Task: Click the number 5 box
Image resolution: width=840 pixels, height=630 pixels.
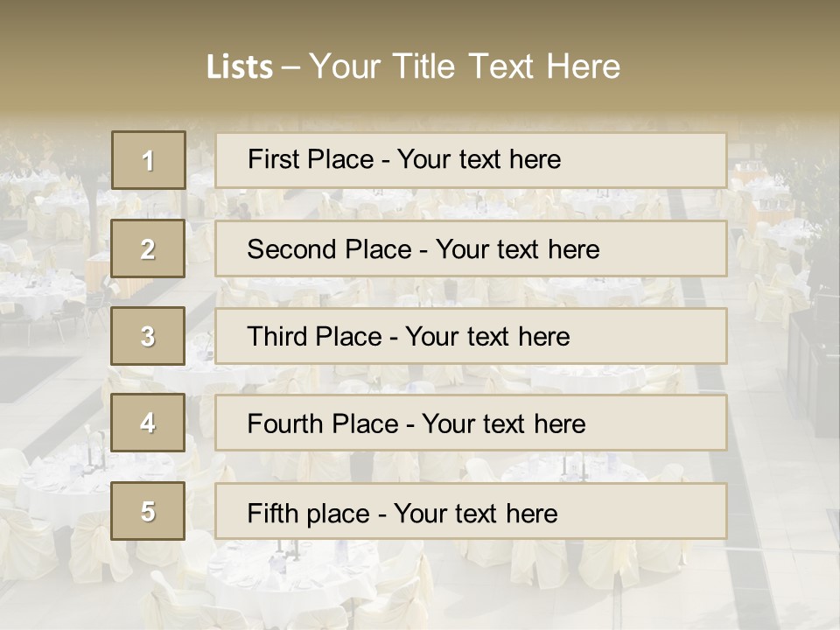Action: pos(149,511)
